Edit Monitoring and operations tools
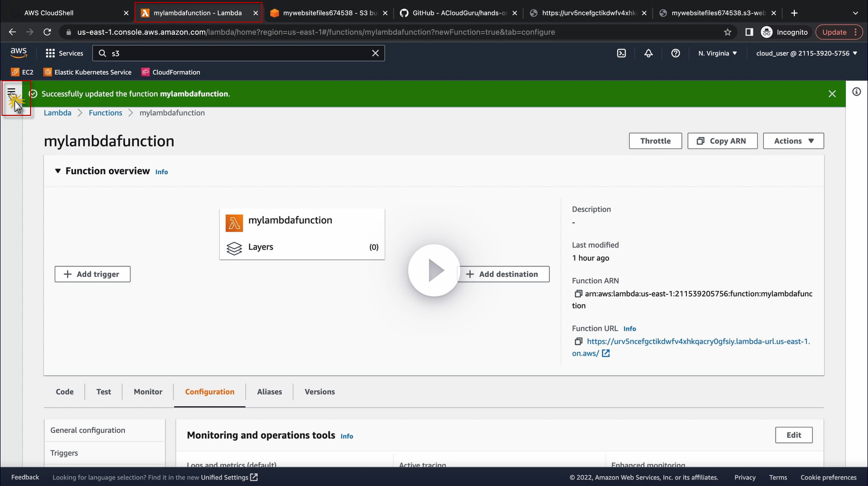This screenshot has height=486, width=868. coord(794,435)
